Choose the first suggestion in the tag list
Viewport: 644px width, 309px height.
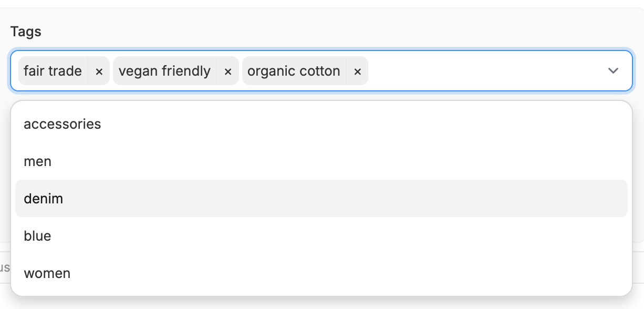pos(321,124)
